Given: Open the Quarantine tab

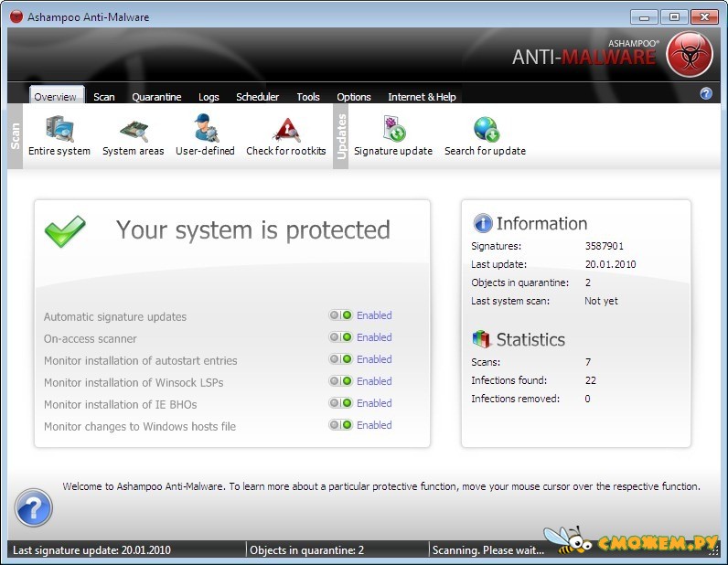Looking at the screenshot, I should click(x=156, y=97).
